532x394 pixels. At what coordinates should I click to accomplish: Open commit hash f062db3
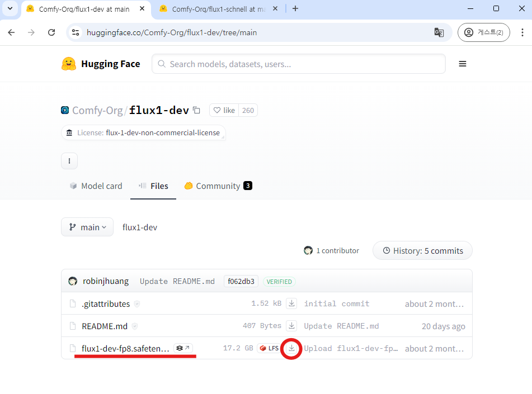241,282
